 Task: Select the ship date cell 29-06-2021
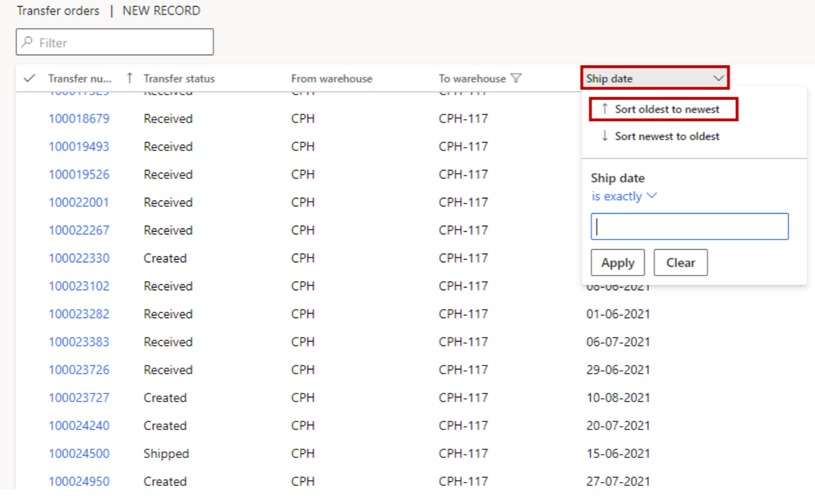coord(618,370)
